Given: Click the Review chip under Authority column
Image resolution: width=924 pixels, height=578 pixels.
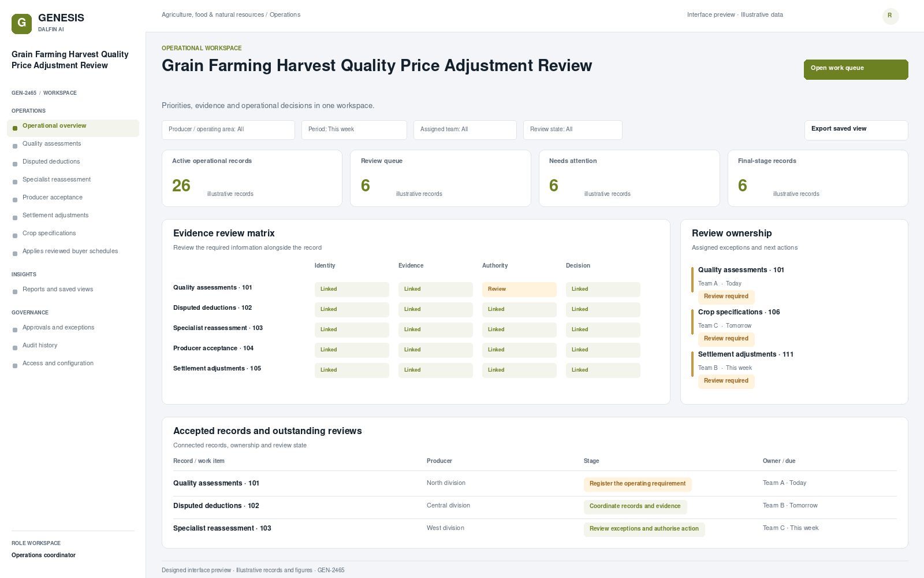Looking at the screenshot, I should [x=519, y=290].
